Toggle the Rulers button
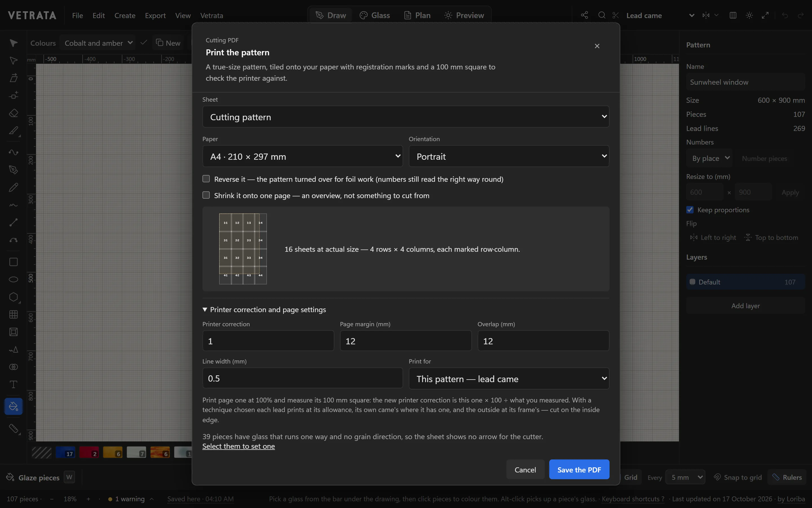This screenshot has height=508, width=812. [787, 478]
